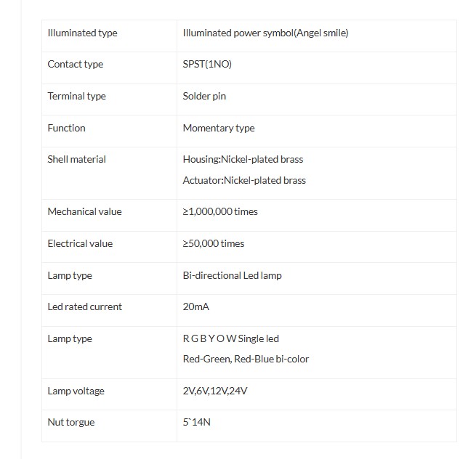Click 'Bi-directional Led lamp' value
The width and height of the screenshot is (476, 459).
click(232, 275)
